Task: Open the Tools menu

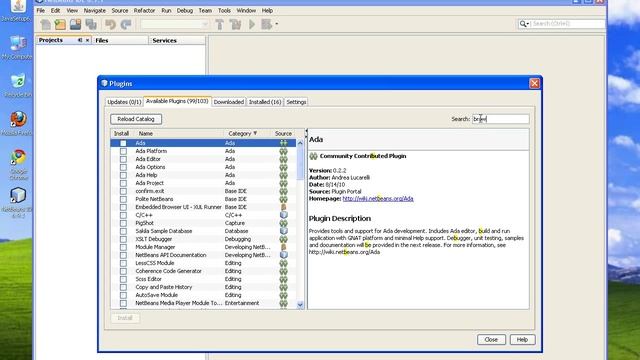Action: coord(224,11)
